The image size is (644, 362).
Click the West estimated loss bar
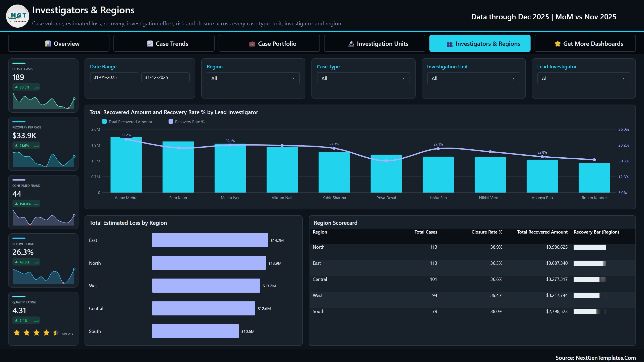pos(206,286)
